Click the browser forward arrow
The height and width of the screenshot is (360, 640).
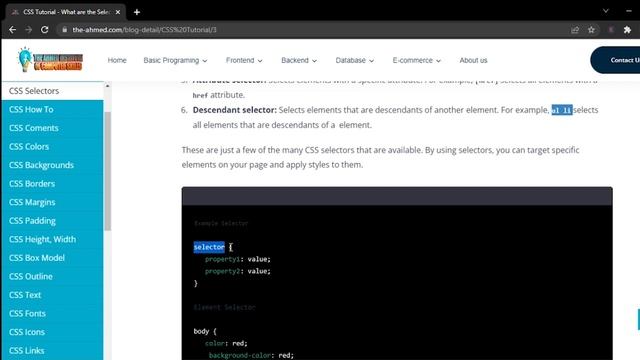29,30
